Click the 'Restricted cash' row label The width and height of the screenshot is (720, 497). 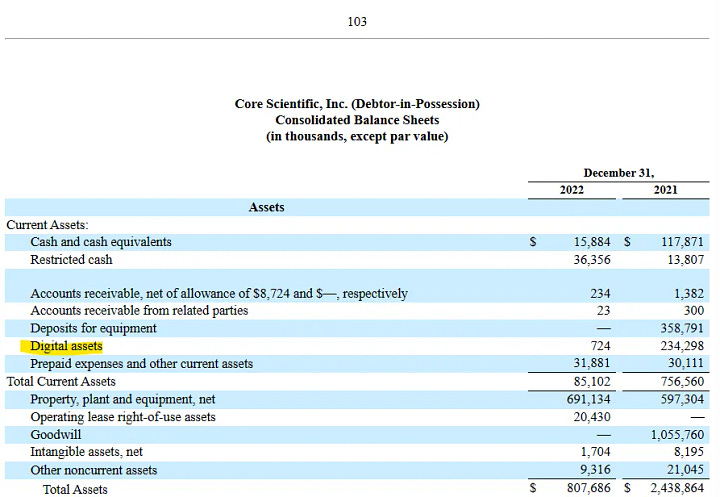(71, 260)
